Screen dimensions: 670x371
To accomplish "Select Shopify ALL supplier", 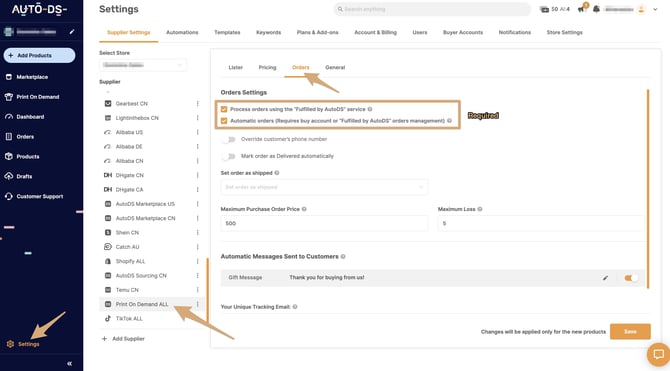I will click(x=130, y=261).
